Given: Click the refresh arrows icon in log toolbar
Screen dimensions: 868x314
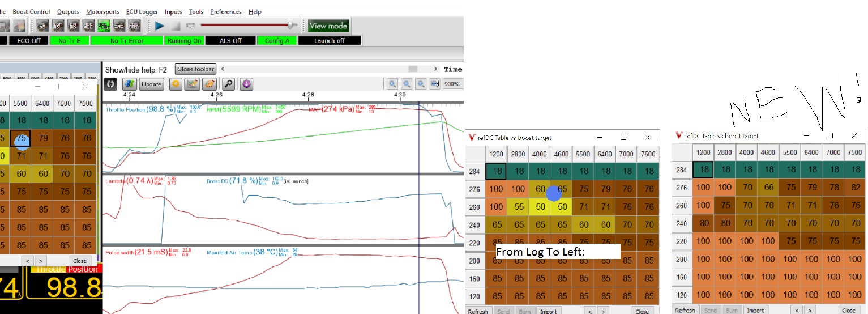Looking at the screenshot, I should (111, 84).
